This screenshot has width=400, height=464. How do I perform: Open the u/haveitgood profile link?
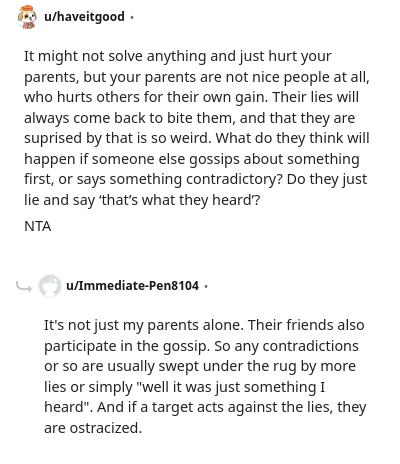tap(84, 17)
